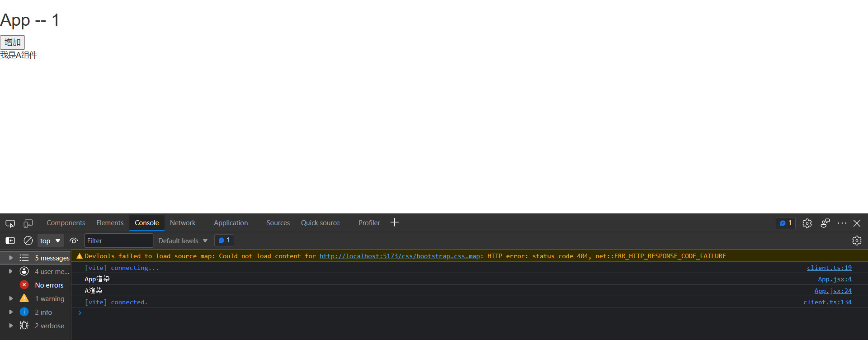Open DevTools settings gear in tab bar
Viewport: 868px width, 340px height.
point(807,223)
